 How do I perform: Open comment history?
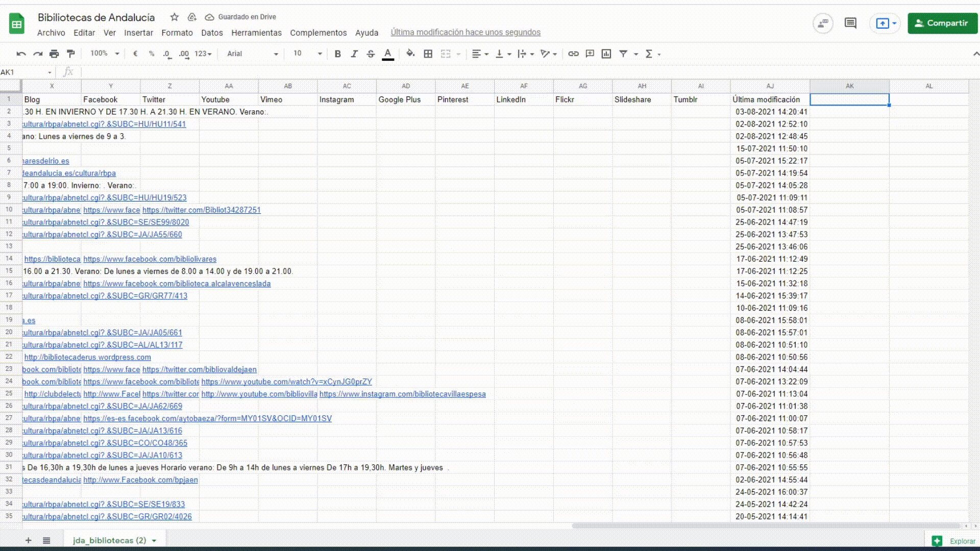pos(850,23)
